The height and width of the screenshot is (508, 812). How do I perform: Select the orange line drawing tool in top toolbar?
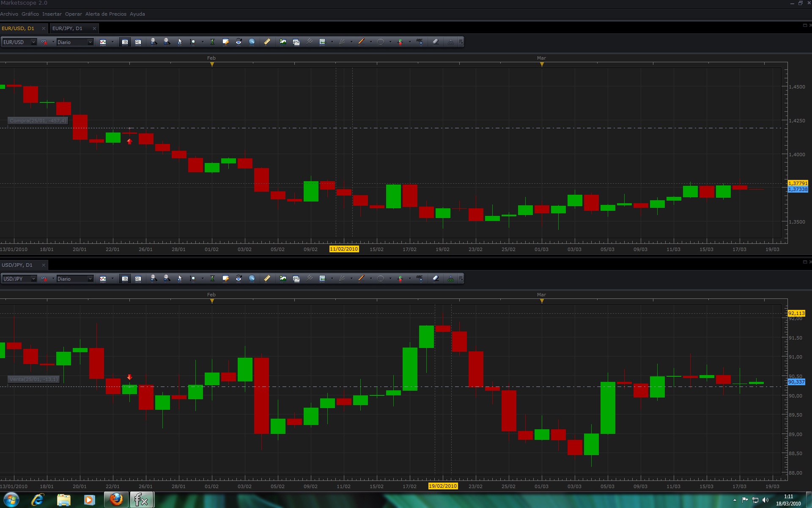[x=361, y=41]
